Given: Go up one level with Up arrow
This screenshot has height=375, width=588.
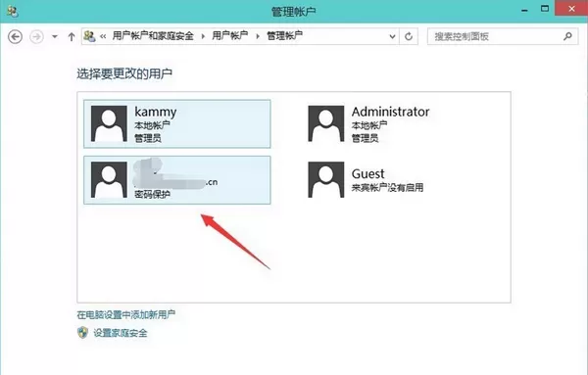Looking at the screenshot, I should [72, 36].
